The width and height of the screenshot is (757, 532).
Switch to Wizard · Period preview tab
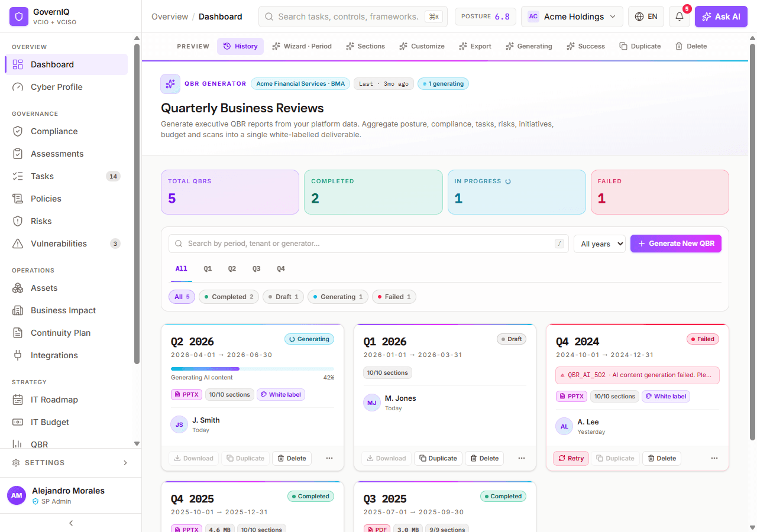click(x=302, y=46)
